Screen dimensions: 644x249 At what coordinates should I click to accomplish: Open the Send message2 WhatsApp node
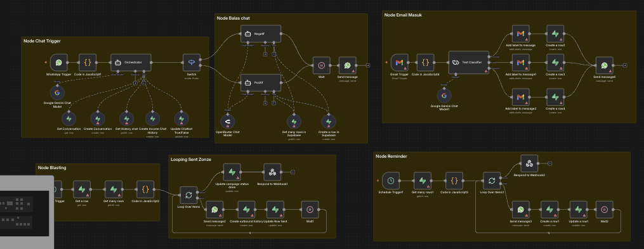click(x=215, y=210)
